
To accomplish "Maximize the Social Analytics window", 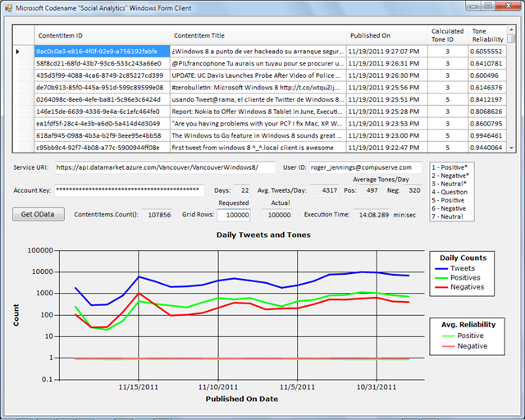I will [487, 6].
